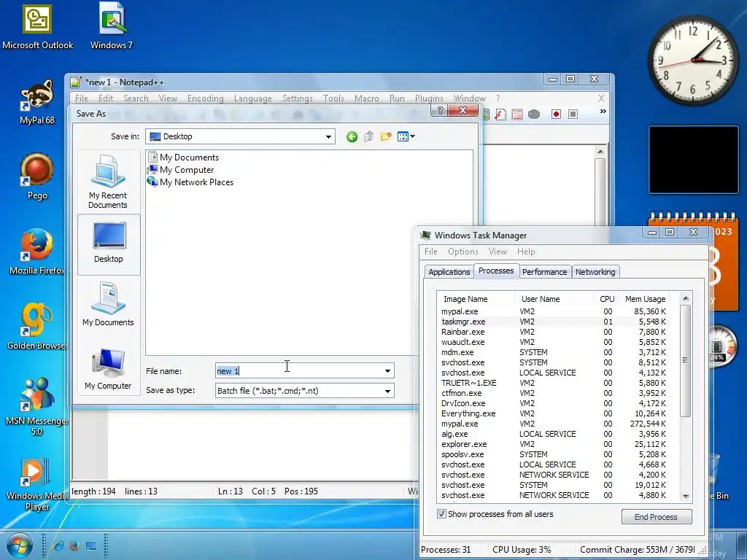Expand Notepad++ toolbar overflow chevron

coord(603,112)
